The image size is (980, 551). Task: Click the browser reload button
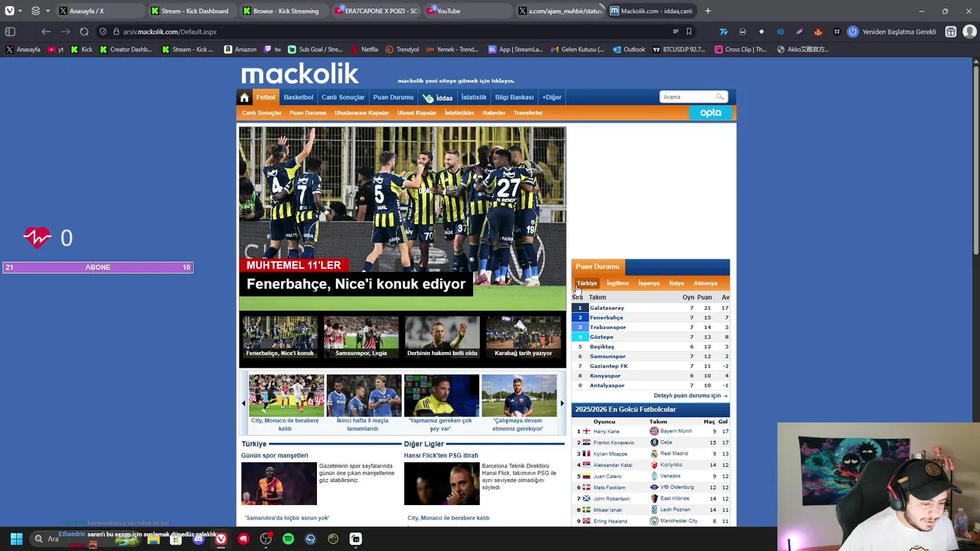(x=84, y=31)
